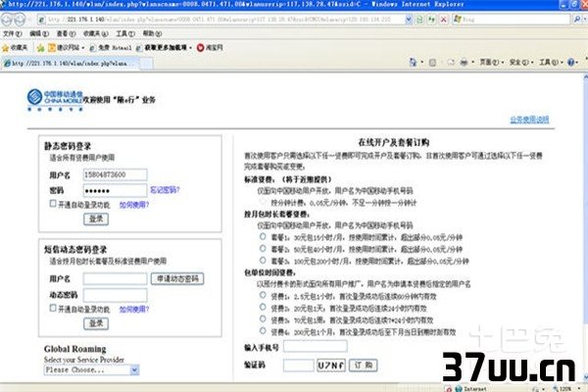588x392 pixels.
Task: Open the 忘记密码? link
Action: pyautogui.click(x=165, y=190)
